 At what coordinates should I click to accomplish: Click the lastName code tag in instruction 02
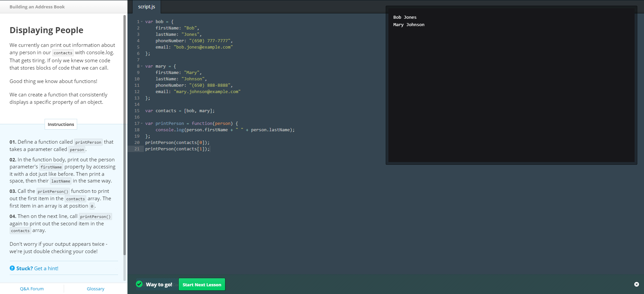point(61,181)
